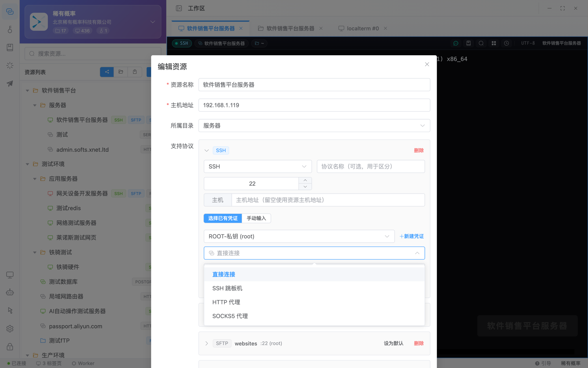Click the share icon in 资源列表 header
The height and width of the screenshot is (368, 588).
tap(107, 72)
